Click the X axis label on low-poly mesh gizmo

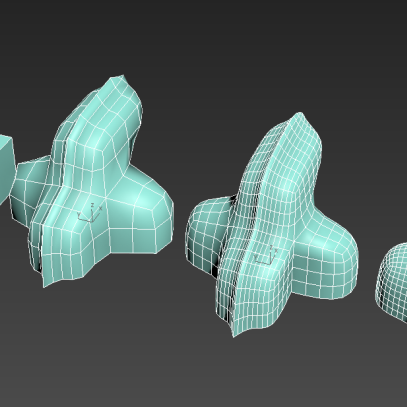coord(100,208)
